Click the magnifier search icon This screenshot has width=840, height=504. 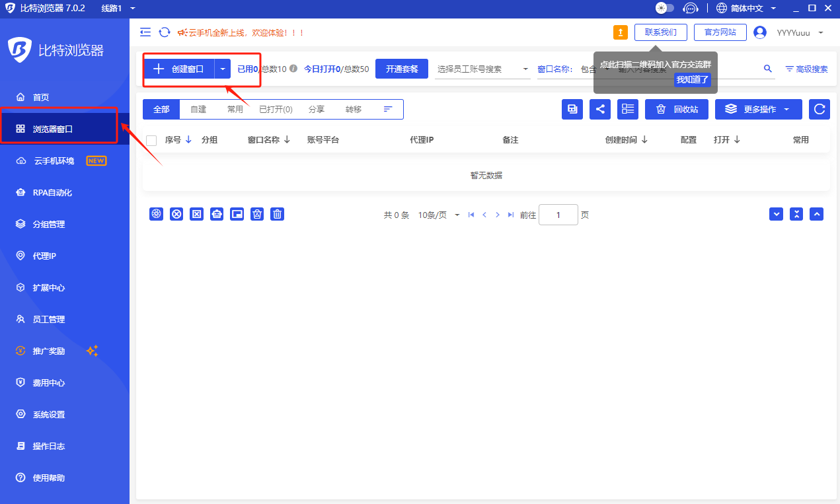767,69
